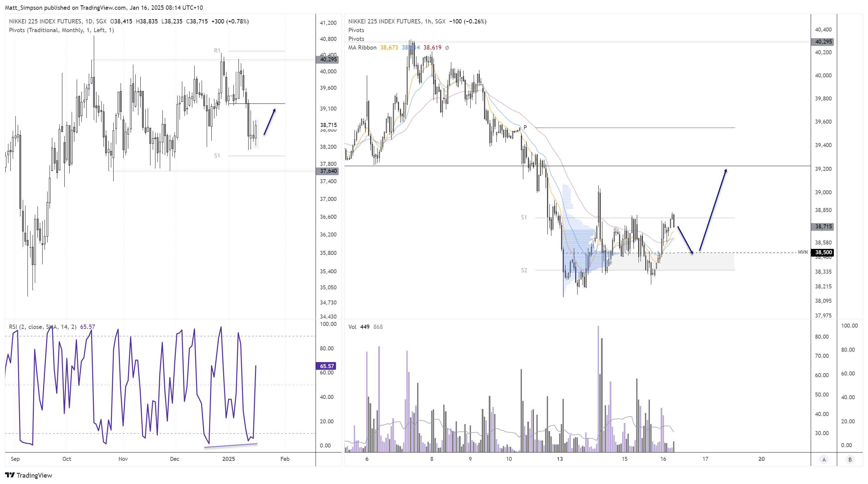Click the TradingView logo at the bottom
This screenshot has height=484, width=868.
pos(28,475)
